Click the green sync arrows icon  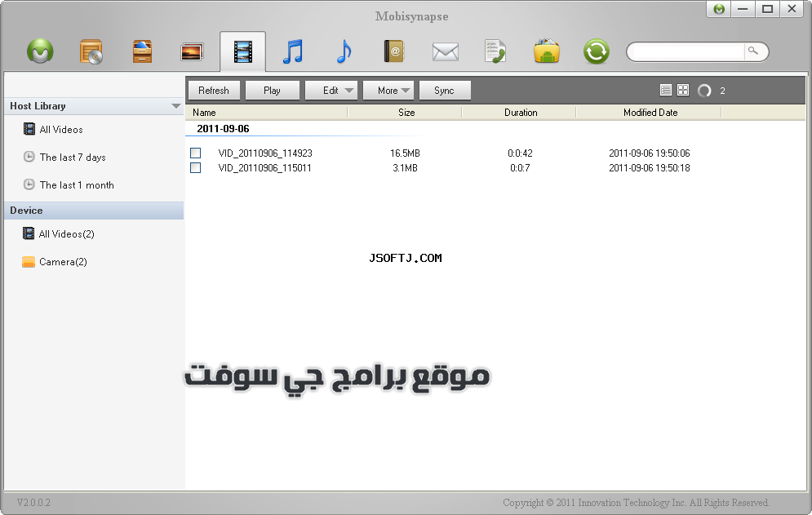tap(596, 51)
